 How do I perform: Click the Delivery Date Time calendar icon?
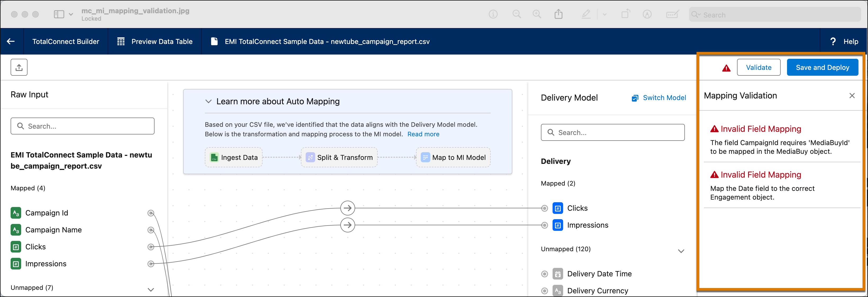click(558, 274)
